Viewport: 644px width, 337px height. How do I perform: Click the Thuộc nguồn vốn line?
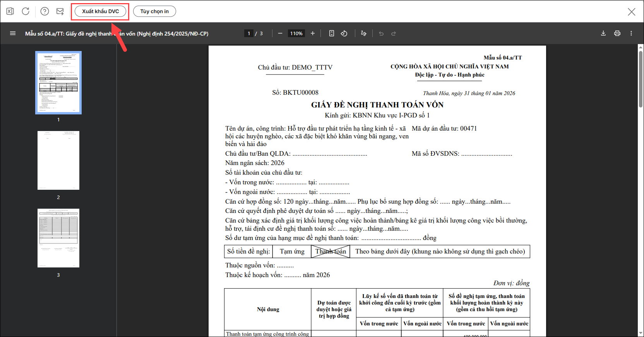(260, 266)
